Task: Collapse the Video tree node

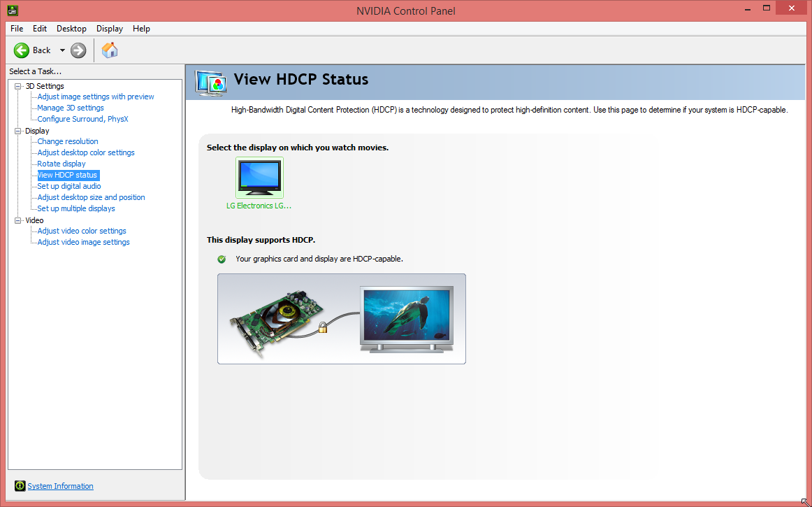Action: coord(18,220)
